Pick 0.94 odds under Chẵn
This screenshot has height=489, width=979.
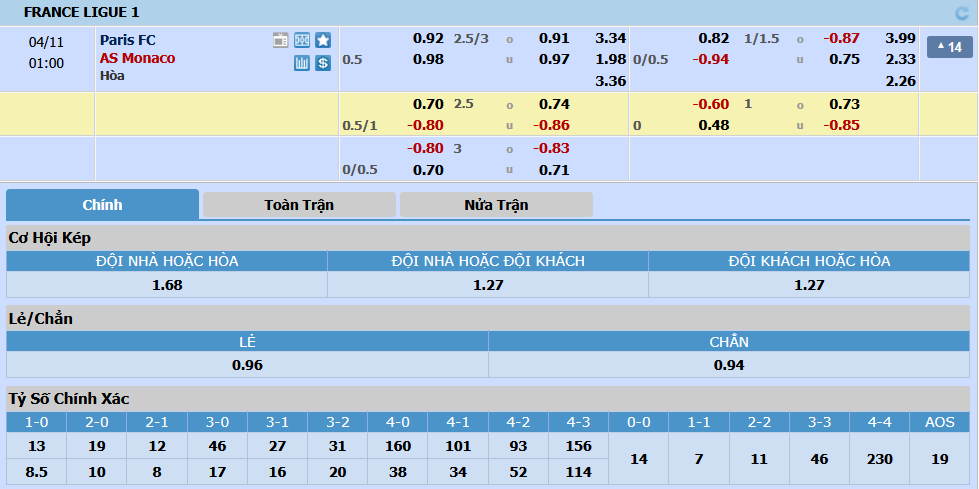click(x=729, y=365)
